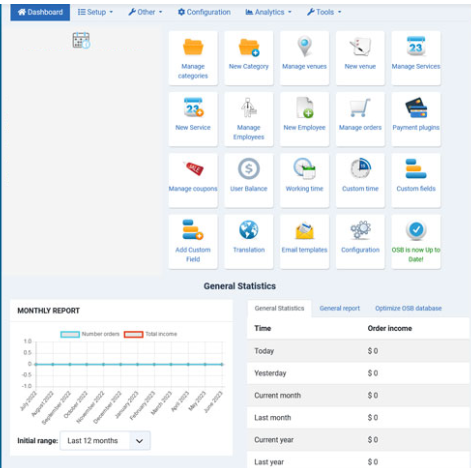Open the Initial range Last 12 months dropdown
Image resolution: width=471 pixels, height=468 pixels.
coord(105,441)
